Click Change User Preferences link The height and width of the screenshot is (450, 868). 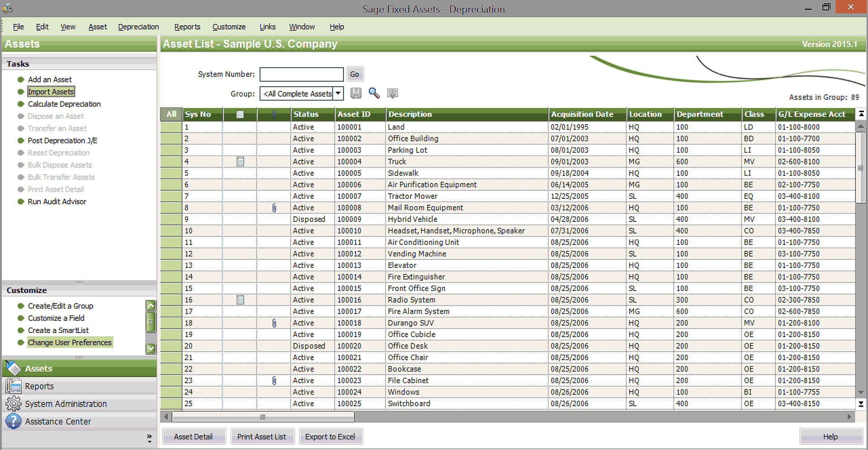click(70, 342)
